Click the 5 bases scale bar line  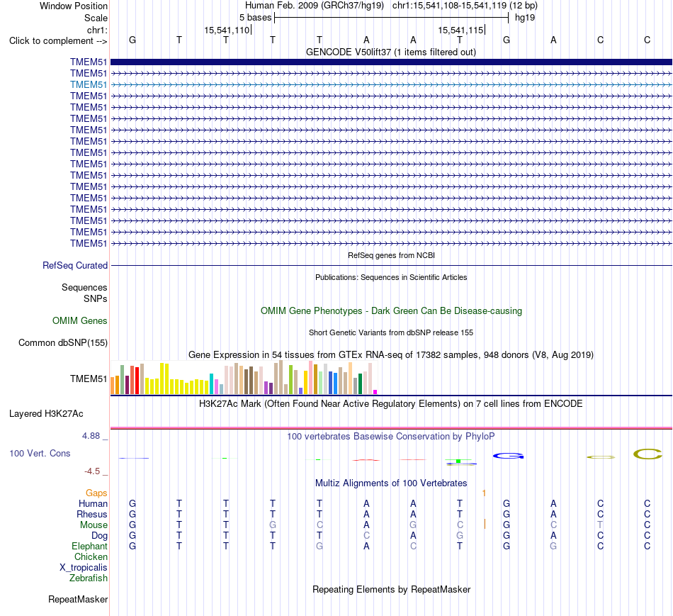[x=392, y=18]
